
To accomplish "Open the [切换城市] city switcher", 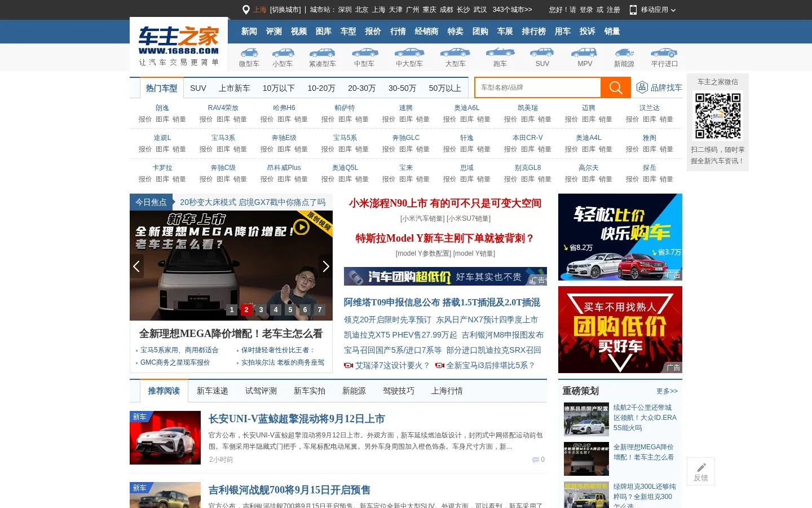I will point(285,10).
